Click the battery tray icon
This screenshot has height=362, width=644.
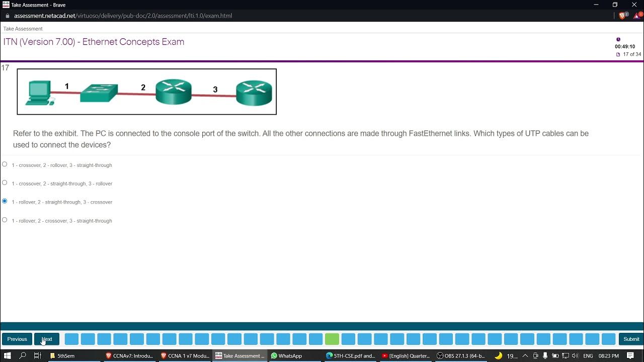(x=555, y=356)
